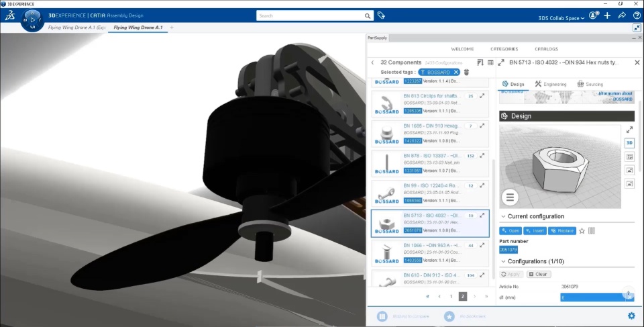Screen dimensions: 644x327
Task: Expand the BN 878 ISO 13337 card
Action: pos(482,156)
